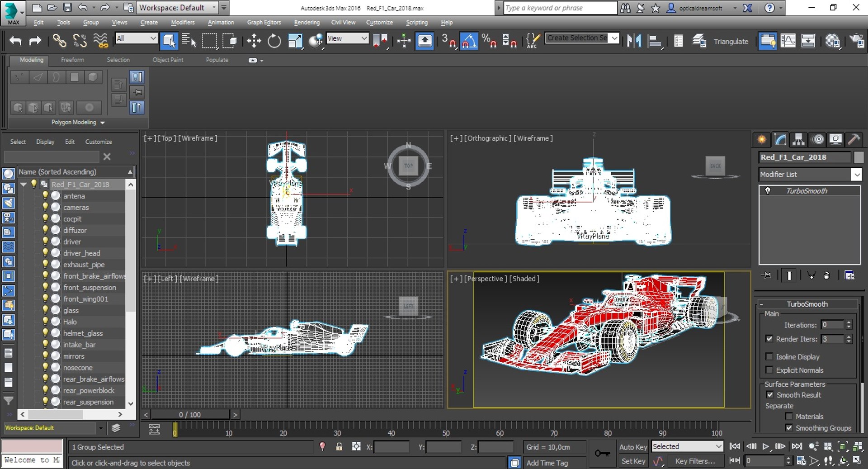The width and height of the screenshot is (868, 469).
Task: Toggle TurboSmooth modifier bulb in stack
Action: [768, 190]
